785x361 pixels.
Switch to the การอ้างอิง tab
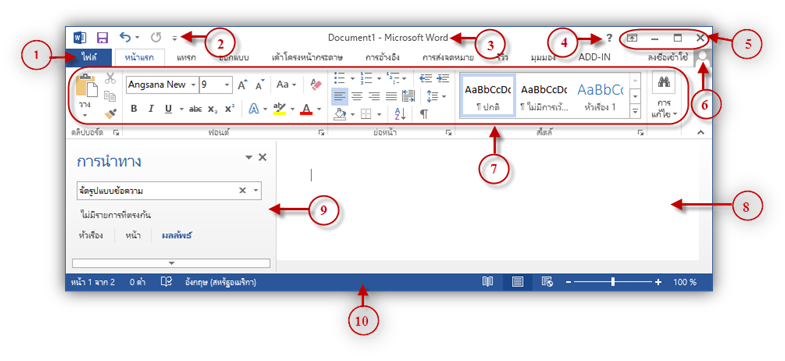click(382, 58)
